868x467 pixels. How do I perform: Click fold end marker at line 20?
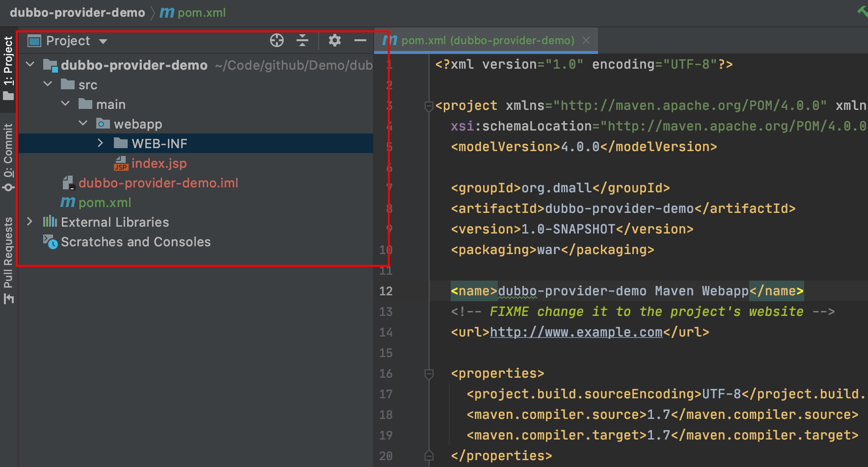pos(429,455)
